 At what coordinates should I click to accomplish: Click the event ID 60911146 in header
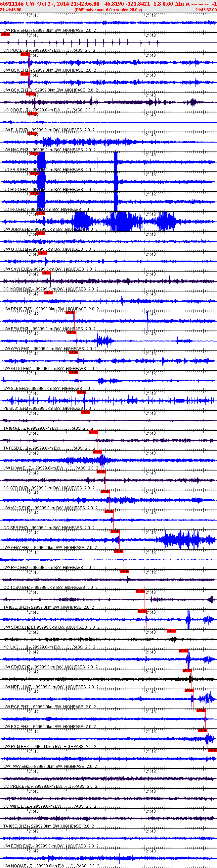(x=12, y=4)
